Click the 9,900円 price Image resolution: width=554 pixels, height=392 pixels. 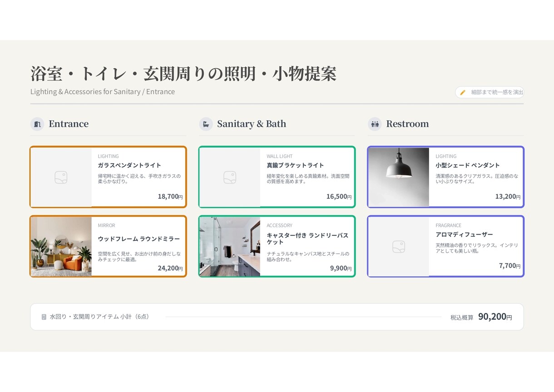tap(341, 268)
